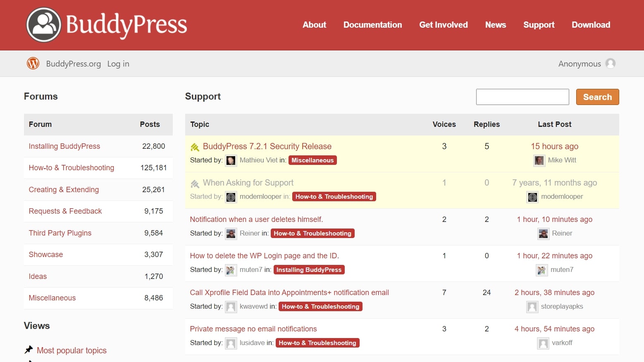Click the sticky pin icon beside BuddyPress 7.2.1 Security Release
Screen dimensions: 644x362
tap(195, 147)
